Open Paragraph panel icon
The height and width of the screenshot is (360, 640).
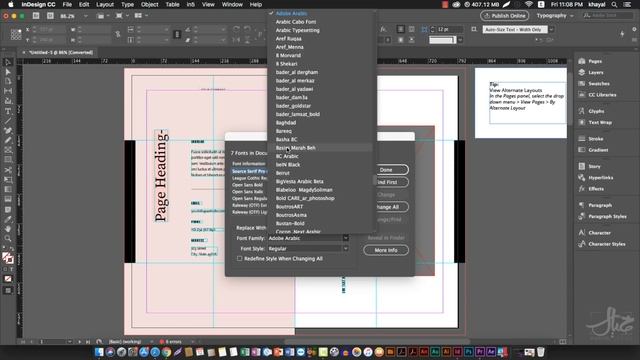pyautogui.click(x=582, y=205)
